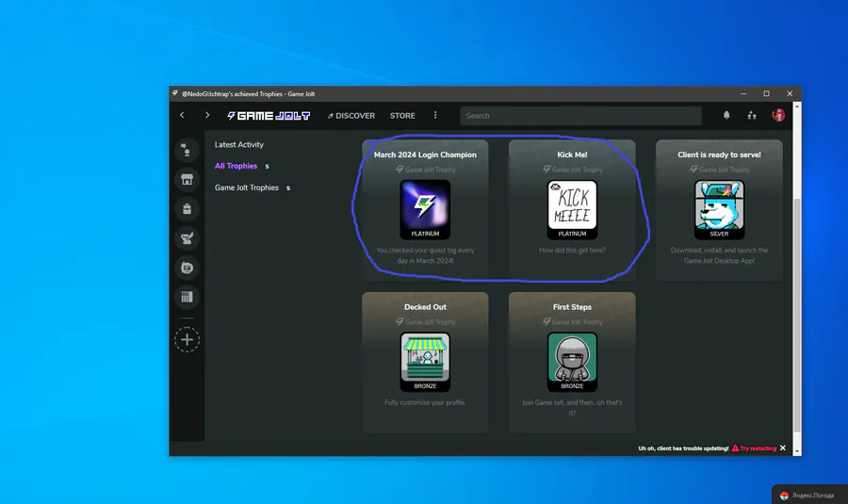Open the game library bookshelf icon
This screenshot has width=848, height=504.
click(x=187, y=297)
